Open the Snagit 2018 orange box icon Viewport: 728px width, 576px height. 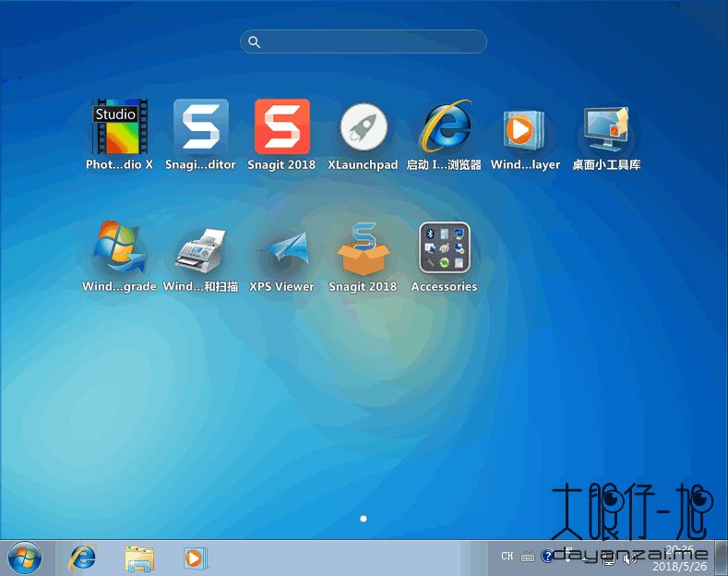363,248
